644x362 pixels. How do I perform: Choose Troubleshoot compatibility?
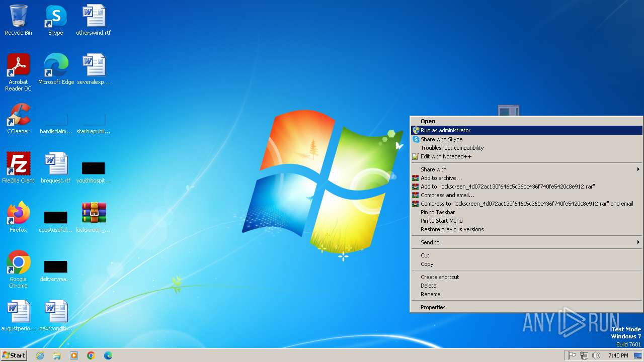click(x=527, y=148)
